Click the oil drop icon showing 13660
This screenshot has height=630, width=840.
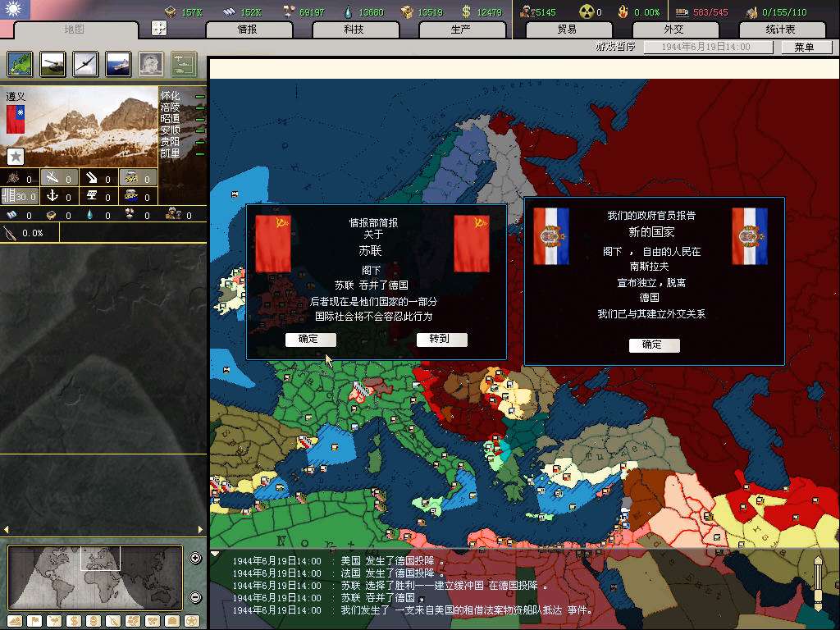pyautogui.click(x=348, y=11)
